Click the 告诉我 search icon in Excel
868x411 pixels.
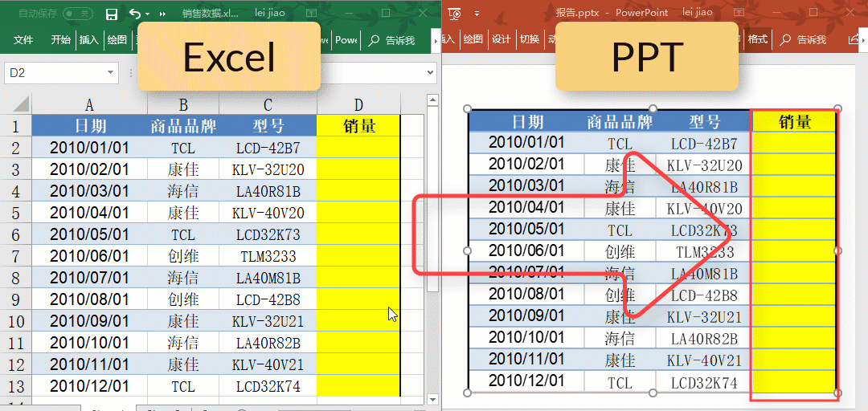(375, 40)
